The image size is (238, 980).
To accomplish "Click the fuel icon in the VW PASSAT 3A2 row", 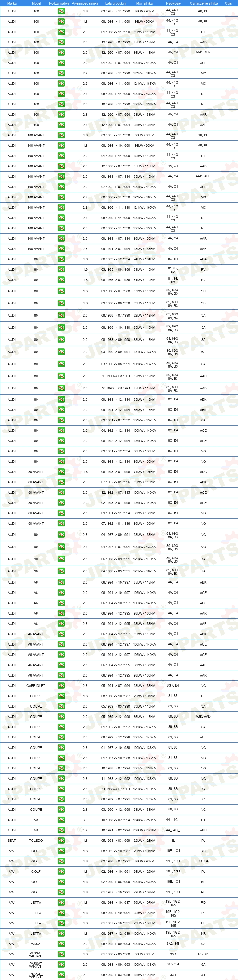I will (x=61, y=944).
